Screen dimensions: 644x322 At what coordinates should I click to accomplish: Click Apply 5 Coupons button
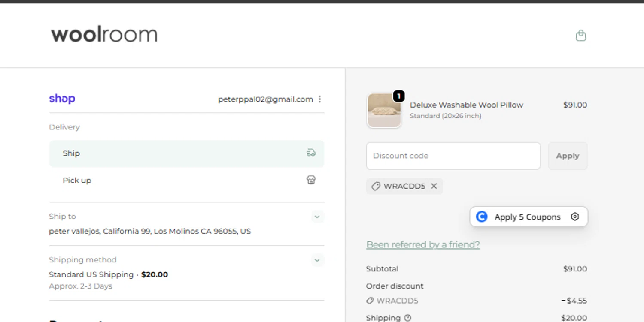527,217
